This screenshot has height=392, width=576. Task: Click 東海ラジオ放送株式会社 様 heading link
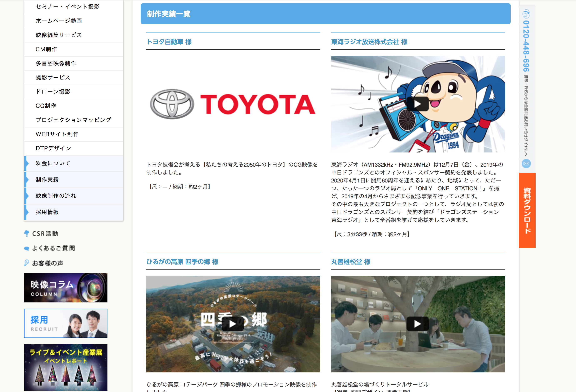tap(369, 42)
